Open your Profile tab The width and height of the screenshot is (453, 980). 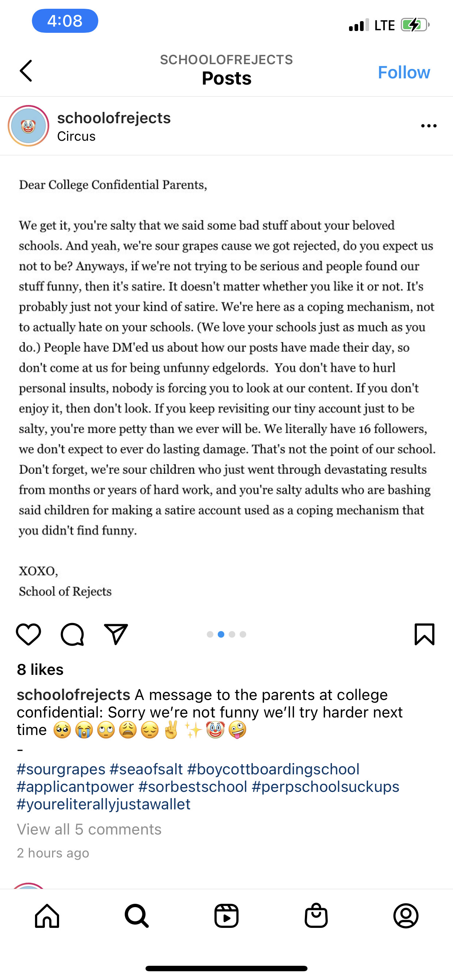(x=406, y=915)
